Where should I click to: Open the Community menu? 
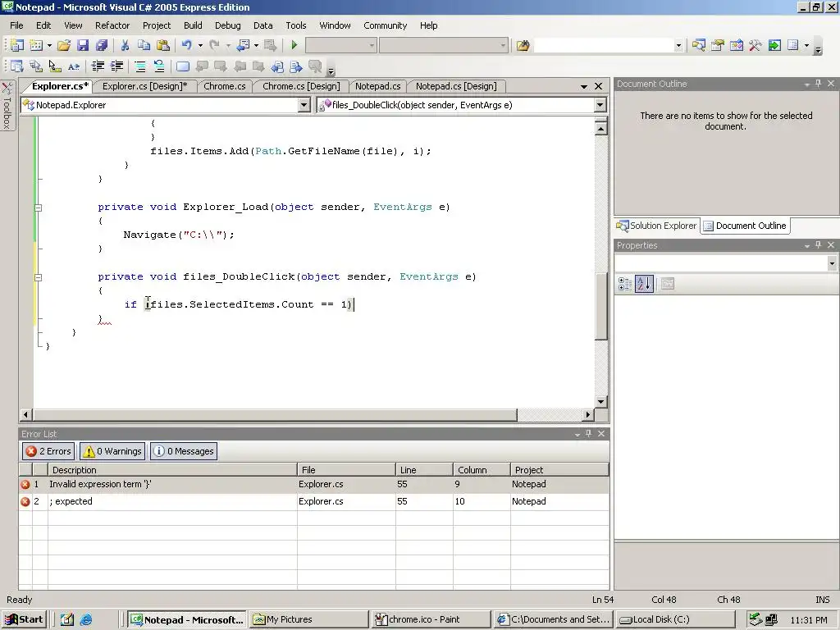coord(386,25)
